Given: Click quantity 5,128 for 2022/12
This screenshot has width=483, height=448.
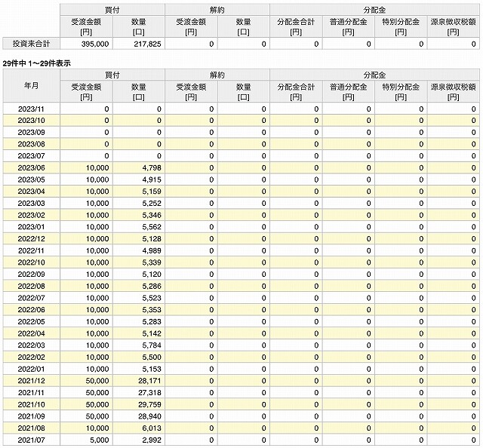Looking at the screenshot, I should coord(152,239).
